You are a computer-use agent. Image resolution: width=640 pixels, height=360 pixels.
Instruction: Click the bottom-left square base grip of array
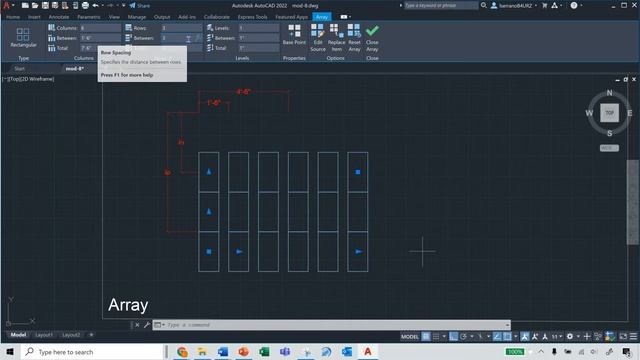pos(209,252)
